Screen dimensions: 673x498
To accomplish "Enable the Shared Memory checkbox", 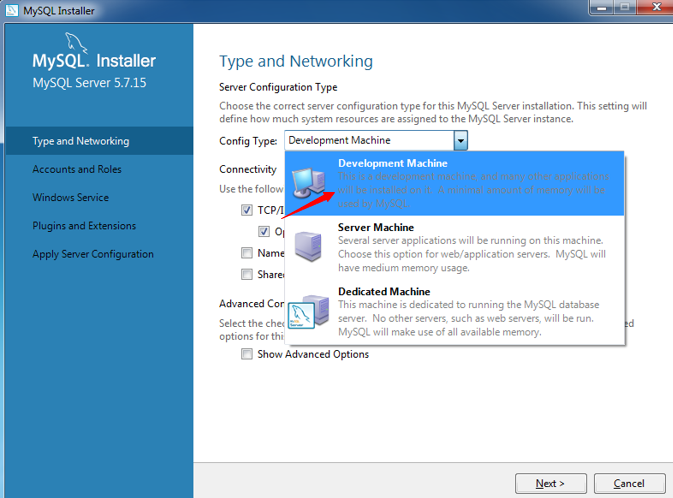I will pos(246,274).
